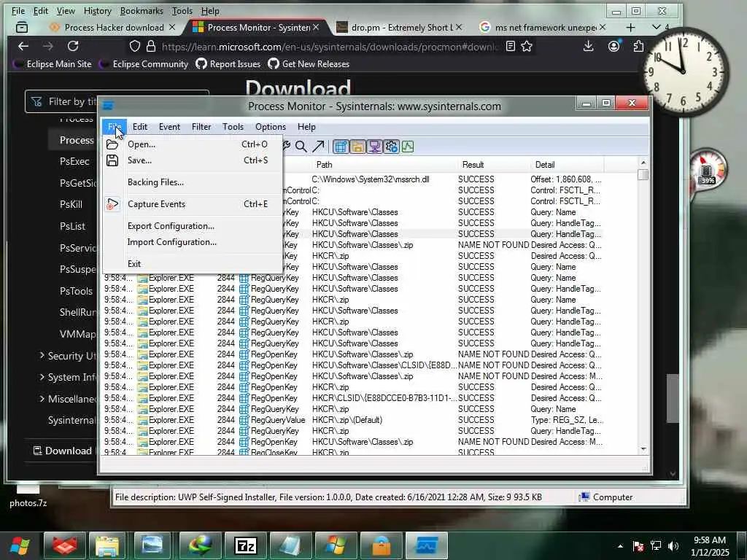Expand Security Utilities sidebar section
Viewport: 747px width, 560px height.
click(68, 356)
